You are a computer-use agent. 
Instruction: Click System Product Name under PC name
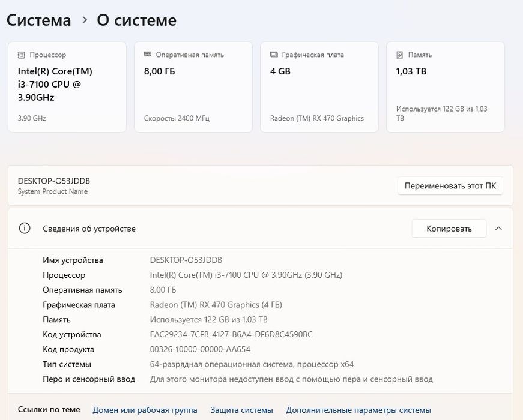point(53,191)
